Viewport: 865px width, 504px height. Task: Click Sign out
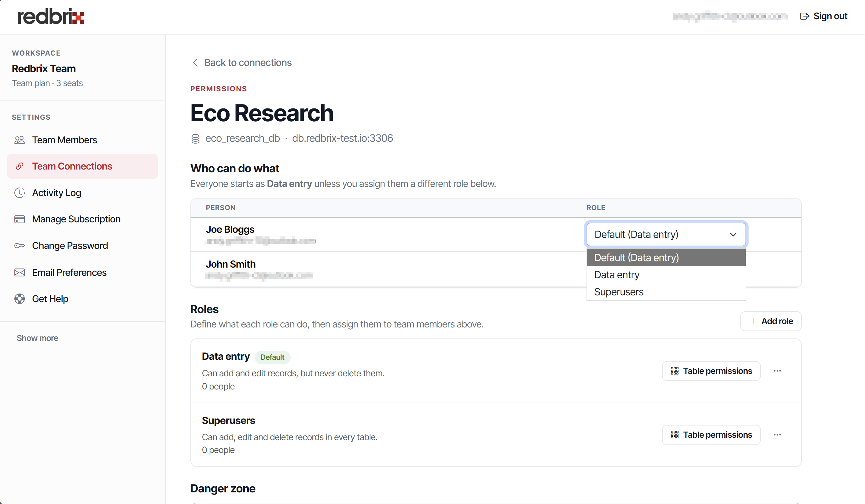tap(824, 16)
